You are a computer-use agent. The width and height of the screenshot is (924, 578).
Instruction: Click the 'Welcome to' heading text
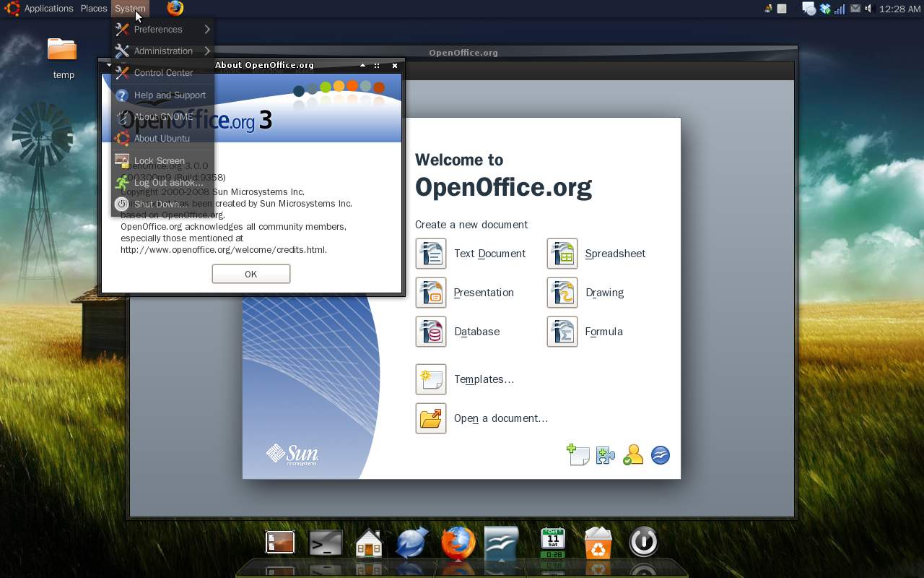click(459, 160)
